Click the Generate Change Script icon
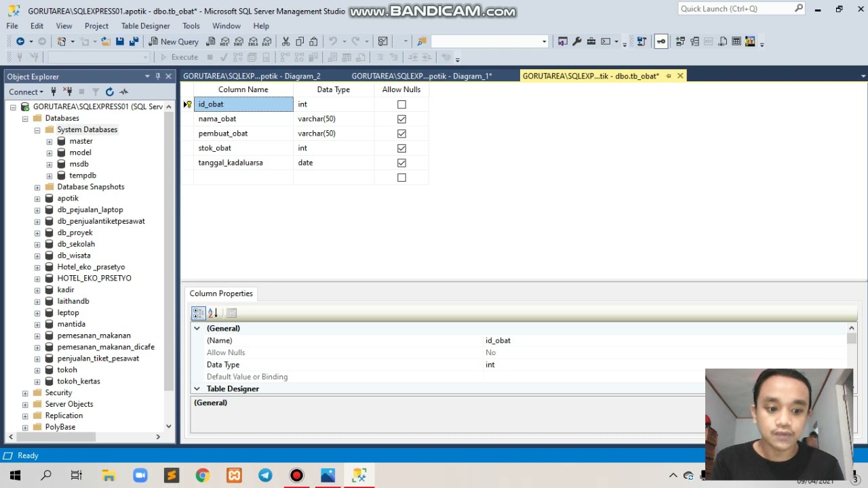 642,41
